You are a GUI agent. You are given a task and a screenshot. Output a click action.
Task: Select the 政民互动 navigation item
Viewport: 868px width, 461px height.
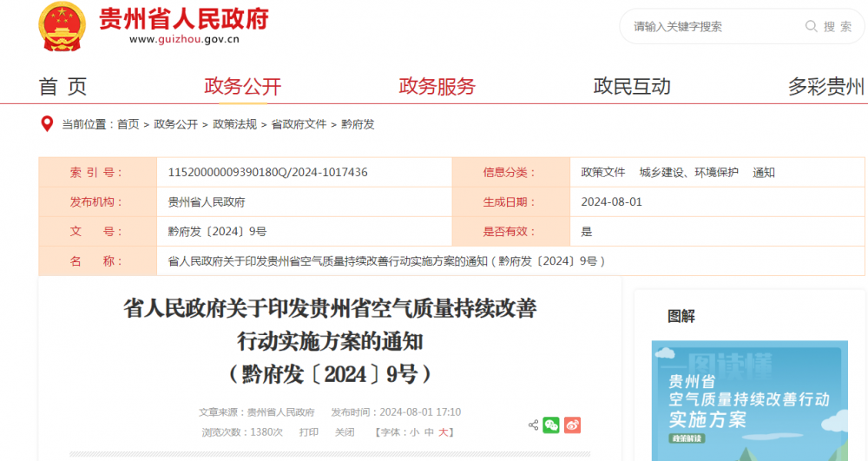(632, 87)
